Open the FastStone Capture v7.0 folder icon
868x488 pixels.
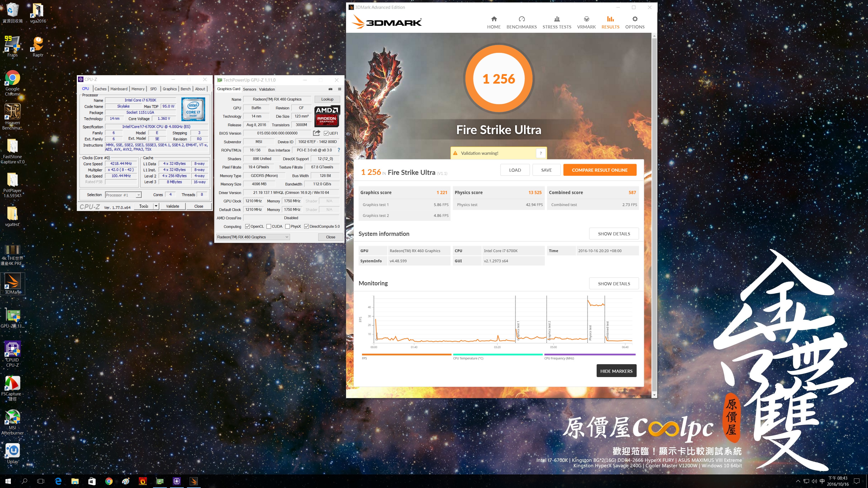pos(12,151)
